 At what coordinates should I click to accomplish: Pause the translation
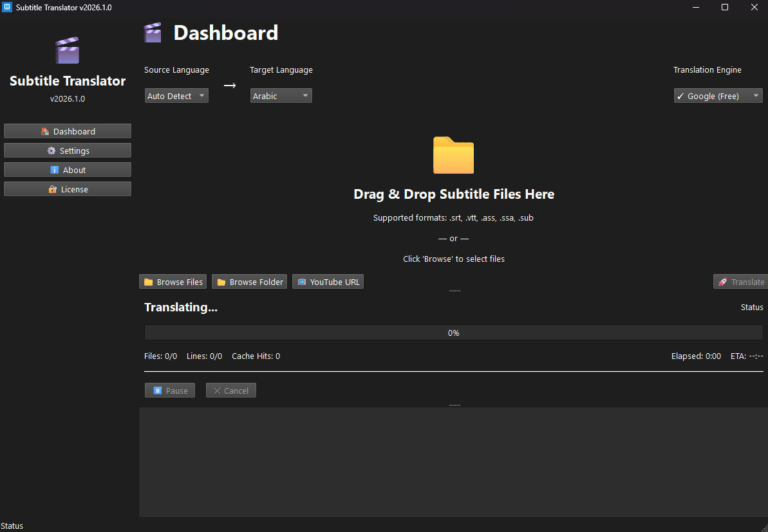coord(170,390)
